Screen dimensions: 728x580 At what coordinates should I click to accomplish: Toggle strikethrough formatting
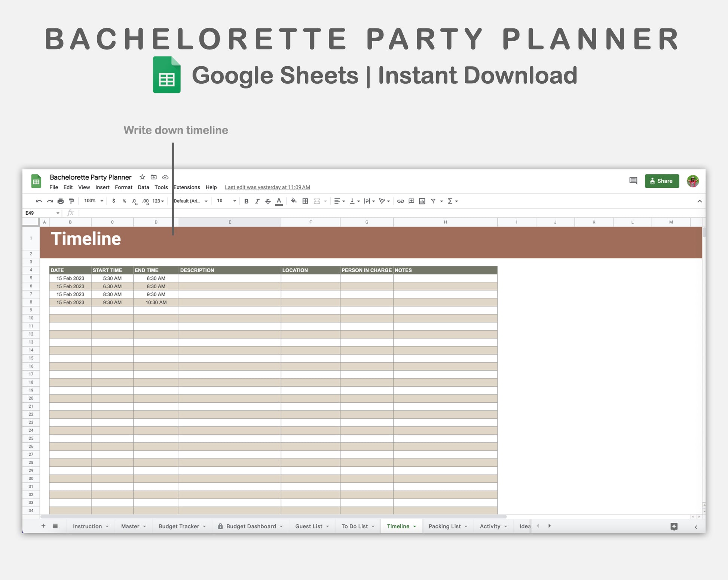268,201
